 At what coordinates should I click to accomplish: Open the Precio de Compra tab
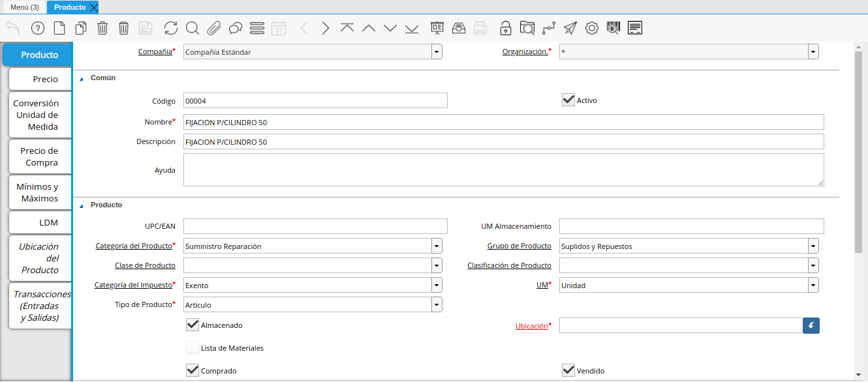(40, 156)
